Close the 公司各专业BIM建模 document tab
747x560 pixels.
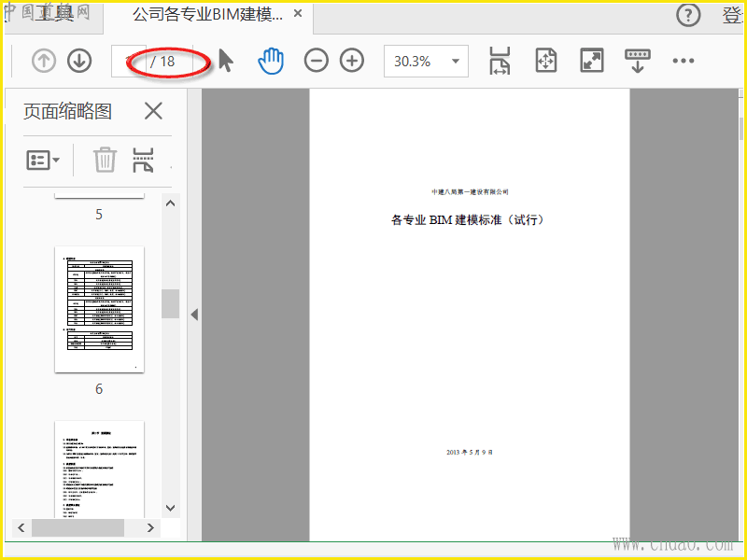pyautogui.click(x=298, y=14)
